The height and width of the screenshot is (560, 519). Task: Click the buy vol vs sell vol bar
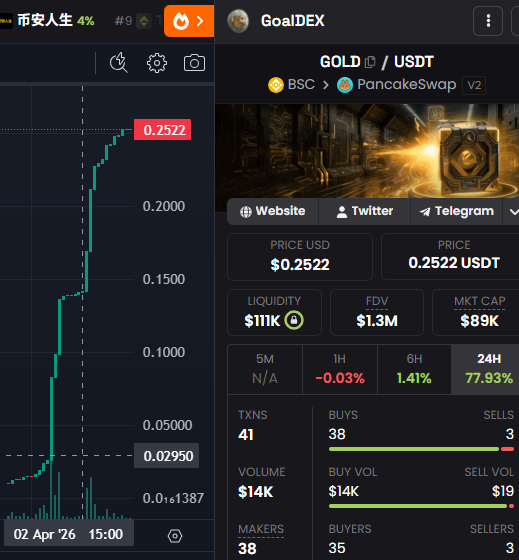421,506
